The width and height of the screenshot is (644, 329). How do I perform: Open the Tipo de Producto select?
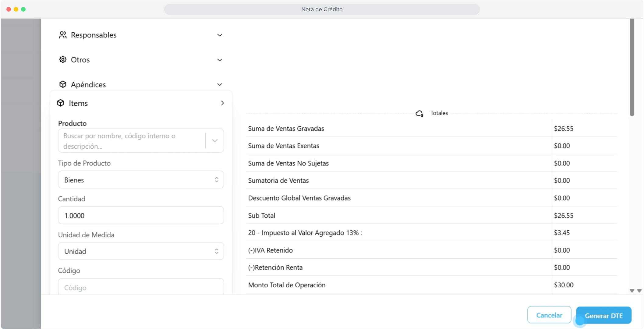coord(141,180)
